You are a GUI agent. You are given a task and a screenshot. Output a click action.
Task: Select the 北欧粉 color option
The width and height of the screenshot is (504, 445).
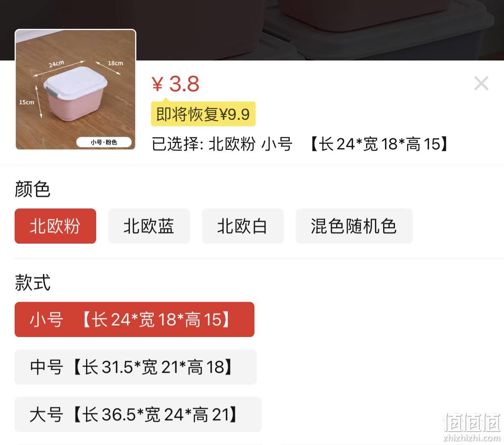[55, 226]
